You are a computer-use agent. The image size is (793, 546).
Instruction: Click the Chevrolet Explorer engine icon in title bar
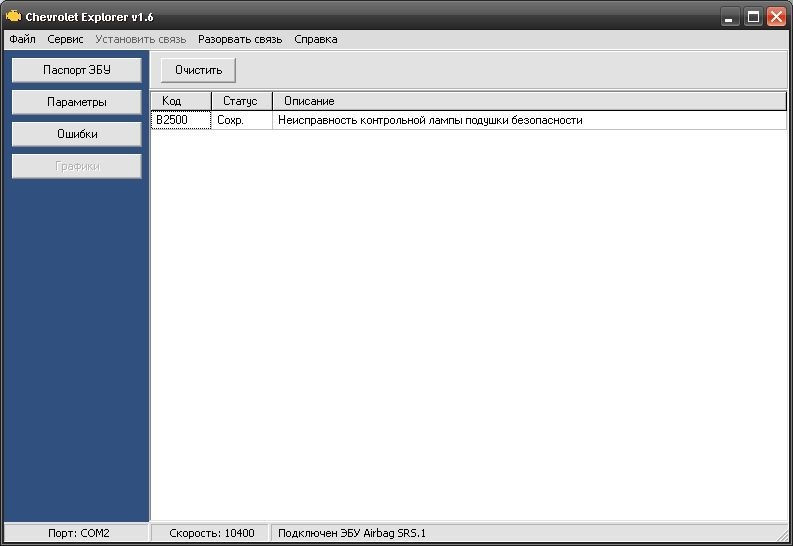[x=13, y=17]
